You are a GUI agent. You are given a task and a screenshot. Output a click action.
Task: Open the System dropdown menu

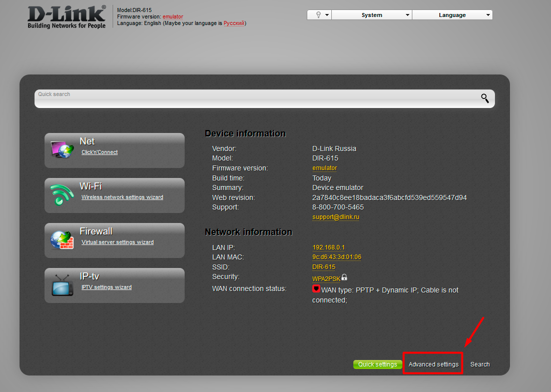(x=371, y=14)
